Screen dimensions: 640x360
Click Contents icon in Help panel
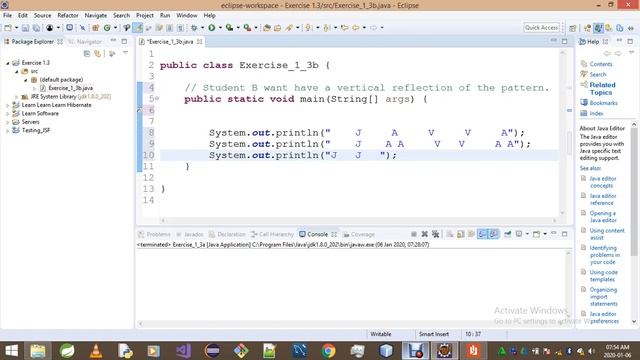tap(584, 64)
